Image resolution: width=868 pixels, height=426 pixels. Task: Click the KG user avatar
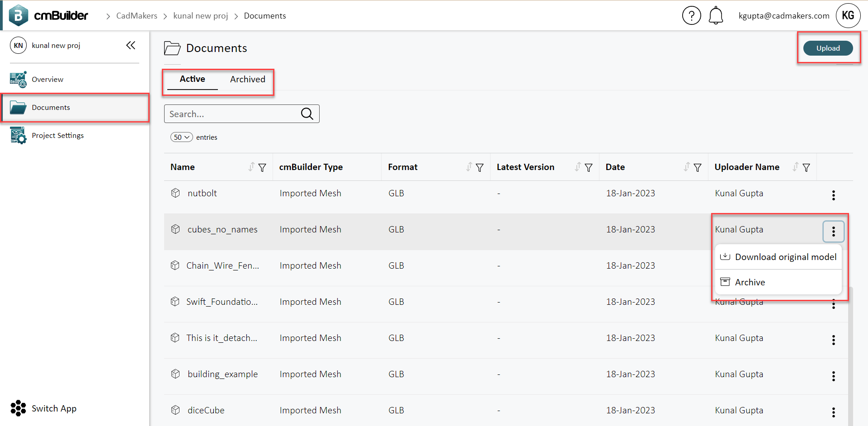[x=848, y=16]
